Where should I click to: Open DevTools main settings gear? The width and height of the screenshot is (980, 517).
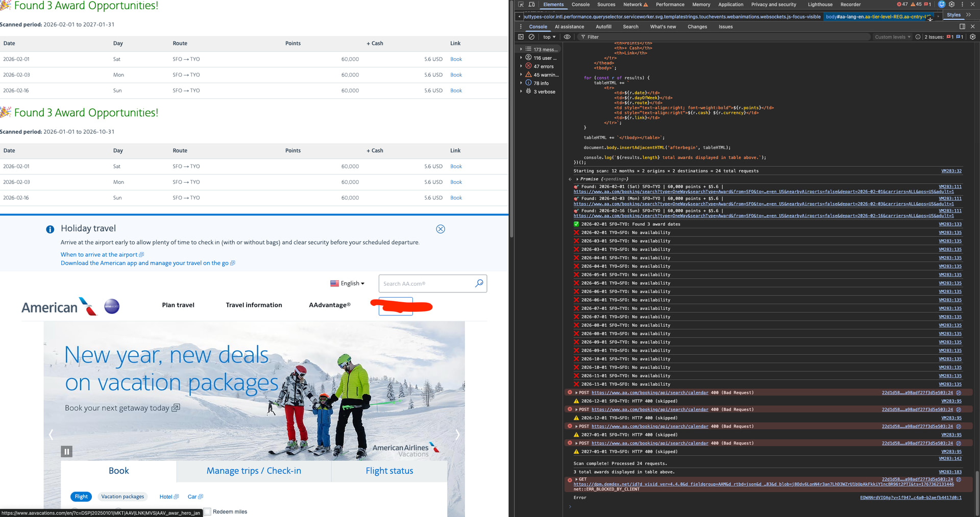(x=952, y=5)
